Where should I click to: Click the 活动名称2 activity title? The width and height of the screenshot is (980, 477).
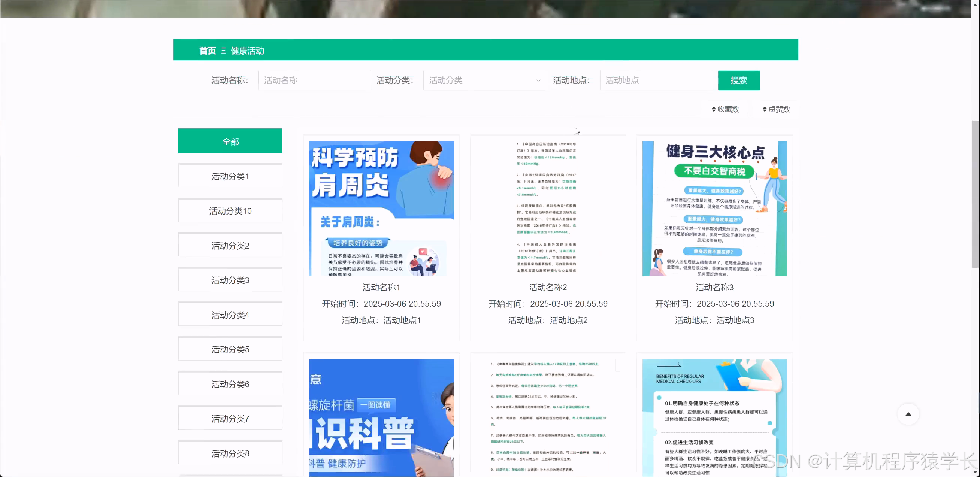(548, 287)
